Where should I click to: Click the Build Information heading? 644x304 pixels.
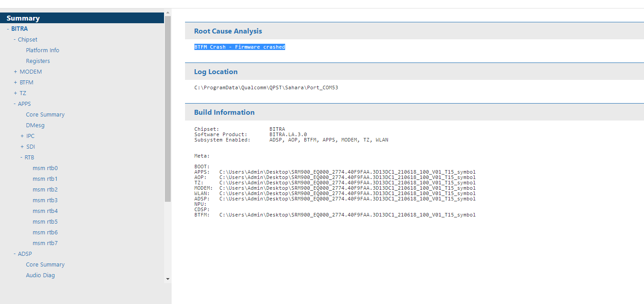(224, 112)
